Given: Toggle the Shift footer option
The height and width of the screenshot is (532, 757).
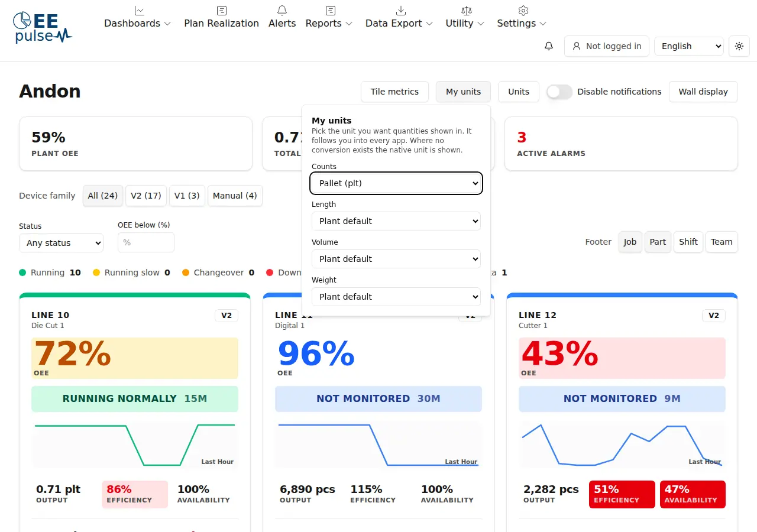Looking at the screenshot, I should click(688, 242).
